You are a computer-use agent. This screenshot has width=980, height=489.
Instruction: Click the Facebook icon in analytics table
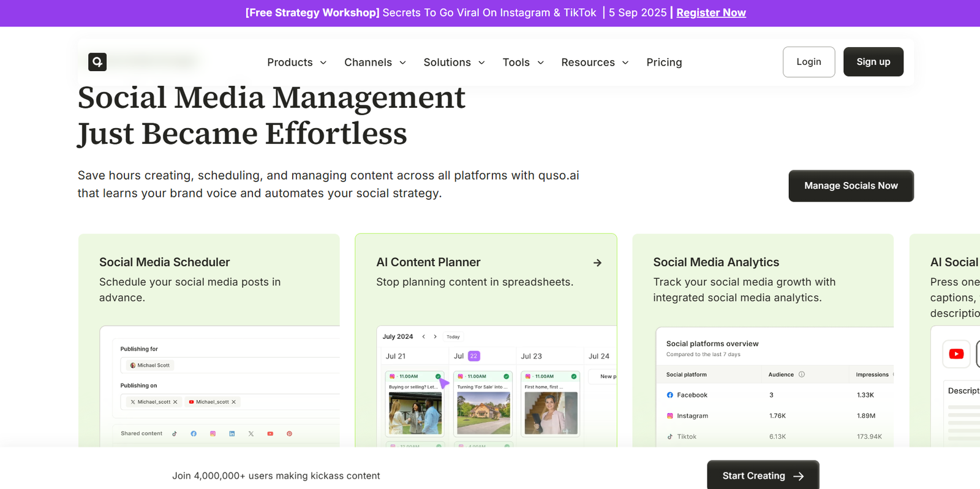click(670, 395)
